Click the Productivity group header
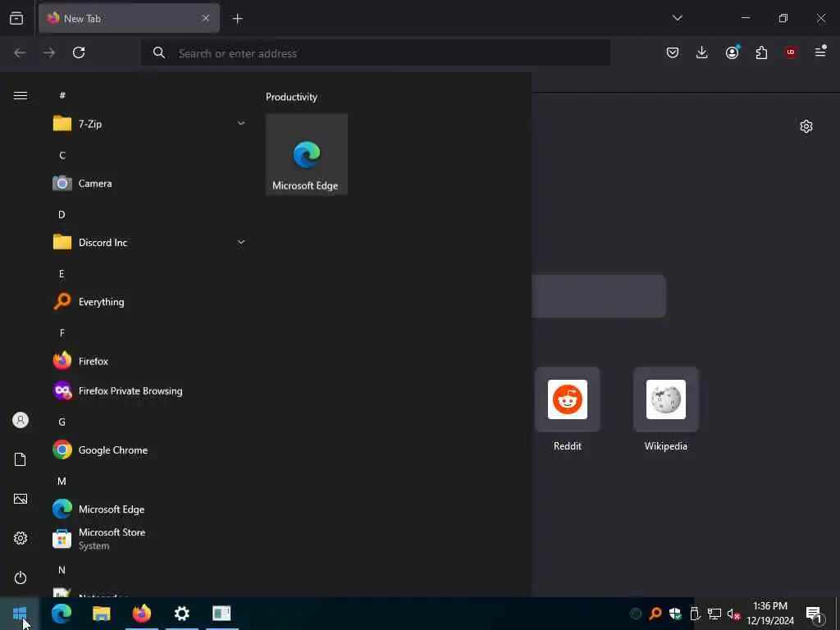The height and width of the screenshot is (630, 840). pyautogui.click(x=291, y=97)
